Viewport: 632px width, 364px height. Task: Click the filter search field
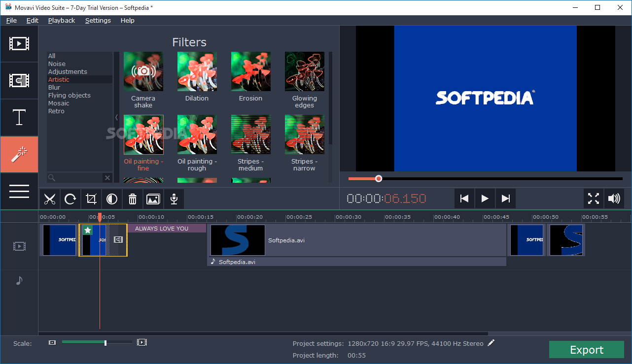[x=75, y=177]
